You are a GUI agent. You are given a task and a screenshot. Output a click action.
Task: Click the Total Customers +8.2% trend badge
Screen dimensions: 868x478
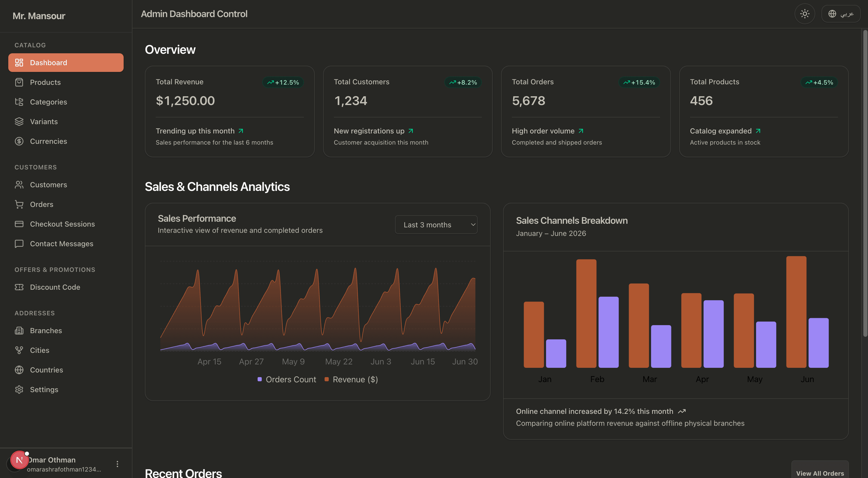(463, 82)
